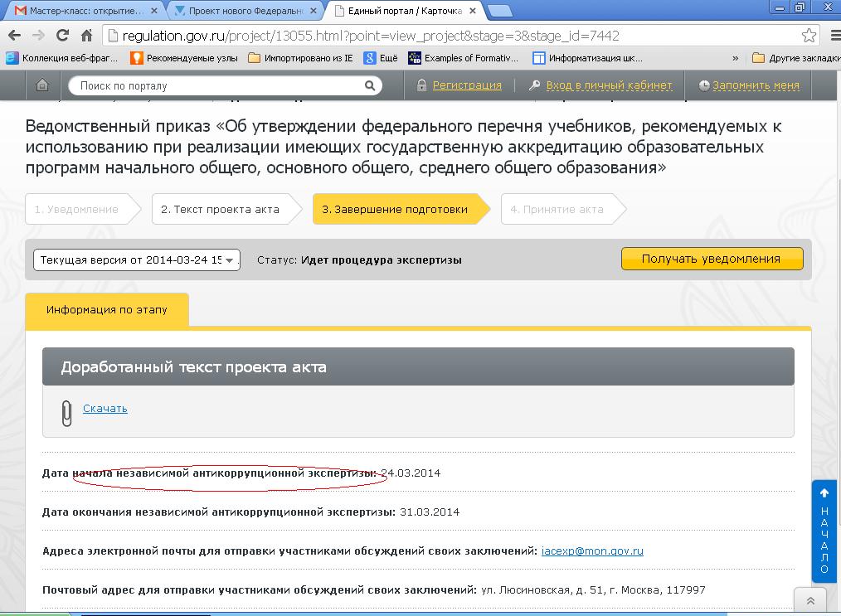Open 'Другие закладки' bookmarks folder
Viewport: 841px width, 616px height.
pos(795,58)
